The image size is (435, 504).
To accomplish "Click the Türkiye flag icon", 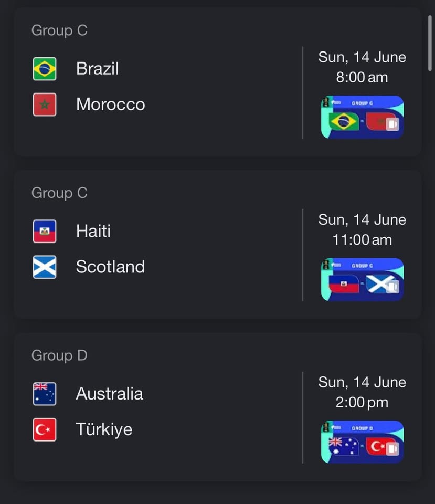I will [45, 430].
